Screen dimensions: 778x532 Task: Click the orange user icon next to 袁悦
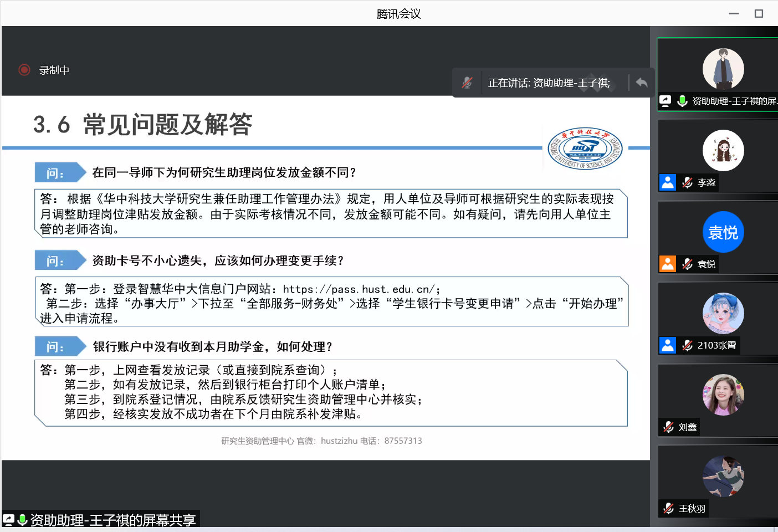tap(668, 264)
